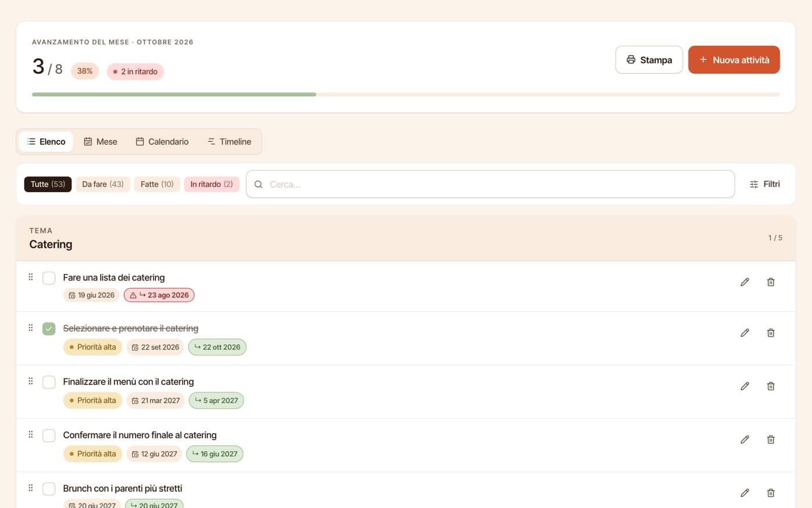812x508 pixels.
Task: Delete the 'Finalizzare il menù con il catering' task
Action: (771, 387)
